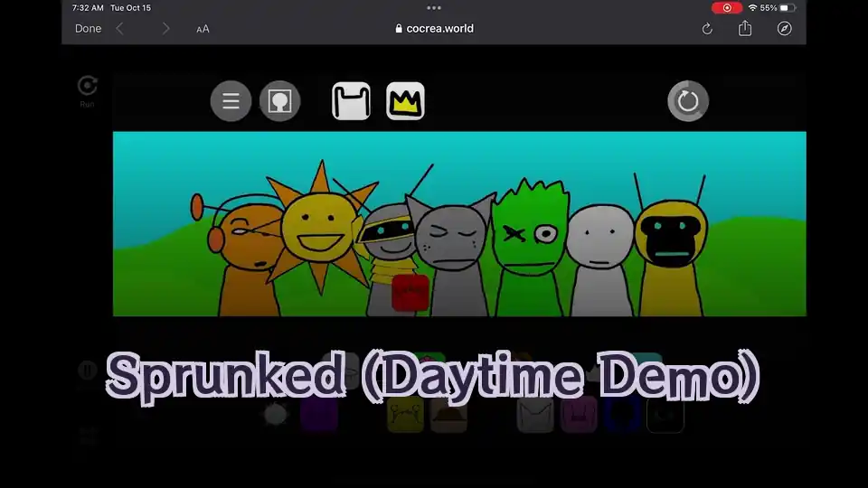Image resolution: width=868 pixels, height=488 pixels.
Task: Click the green spiky-haired character
Action: click(530, 249)
